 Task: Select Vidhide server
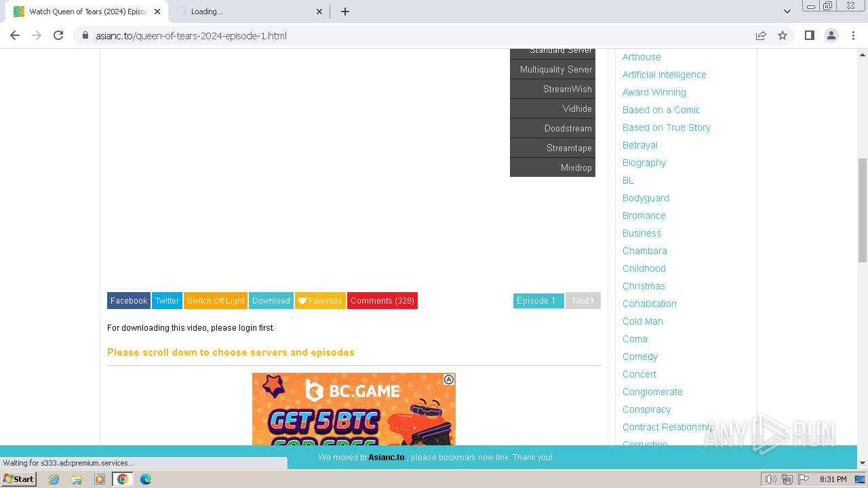553,109
